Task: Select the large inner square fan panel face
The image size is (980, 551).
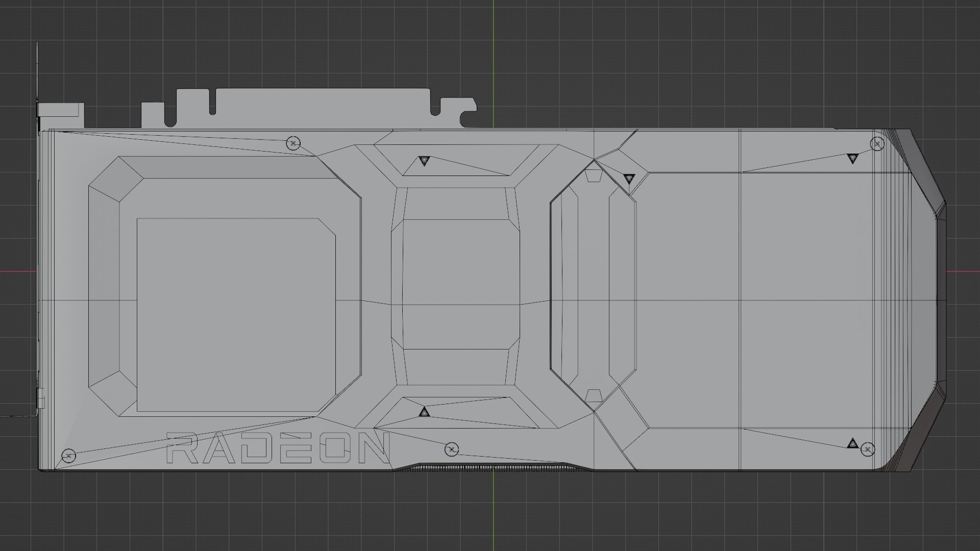Action: point(236,315)
